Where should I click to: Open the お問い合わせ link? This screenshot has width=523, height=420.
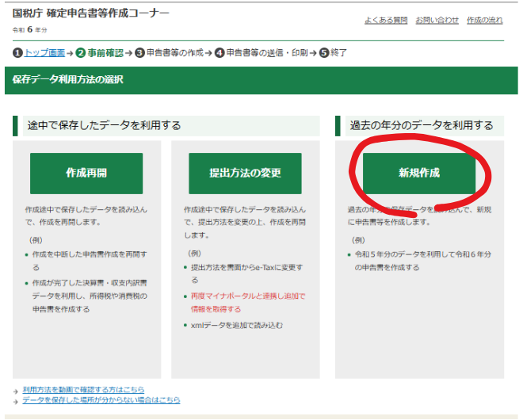437,20
